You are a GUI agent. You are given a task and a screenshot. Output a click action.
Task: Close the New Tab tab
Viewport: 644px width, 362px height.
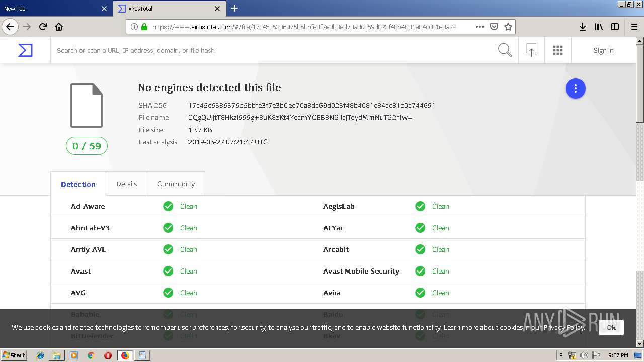(104, 9)
